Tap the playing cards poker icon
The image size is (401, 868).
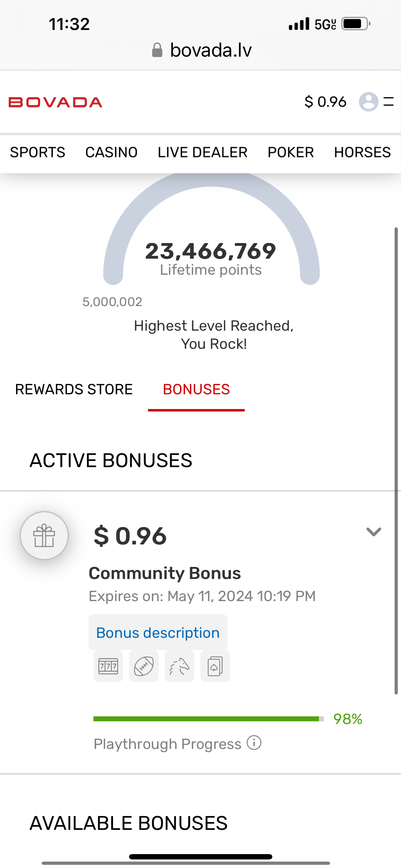click(215, 666)
